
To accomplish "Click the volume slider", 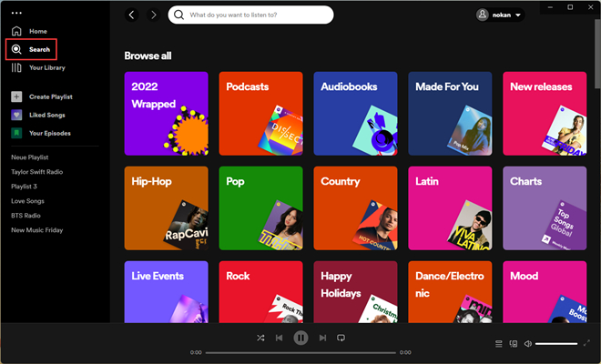I will click(x=556, y=344).
